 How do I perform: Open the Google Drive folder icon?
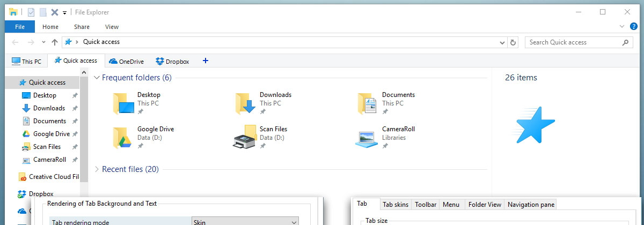(123, 138)
